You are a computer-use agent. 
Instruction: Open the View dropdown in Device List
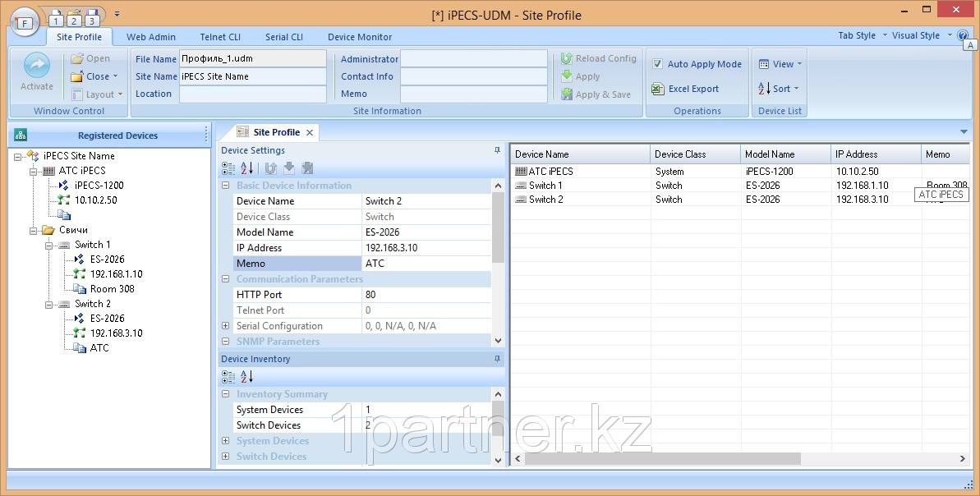click(780, 64)
